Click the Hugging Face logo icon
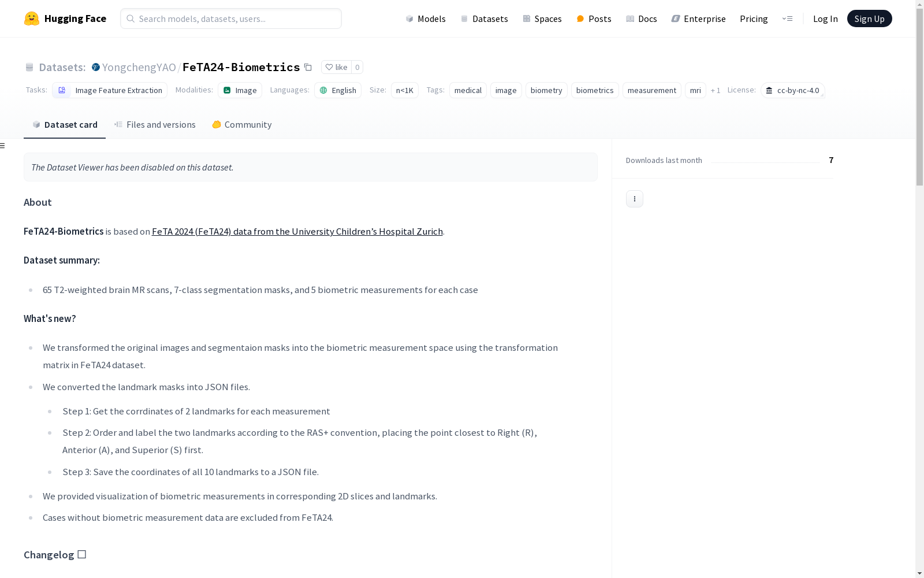 click(32, 18)
